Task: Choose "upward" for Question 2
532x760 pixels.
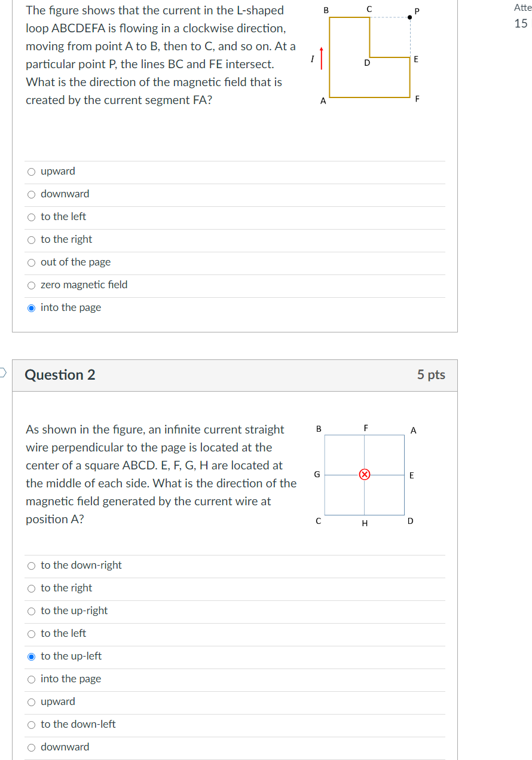Action: tap(30, 702)
